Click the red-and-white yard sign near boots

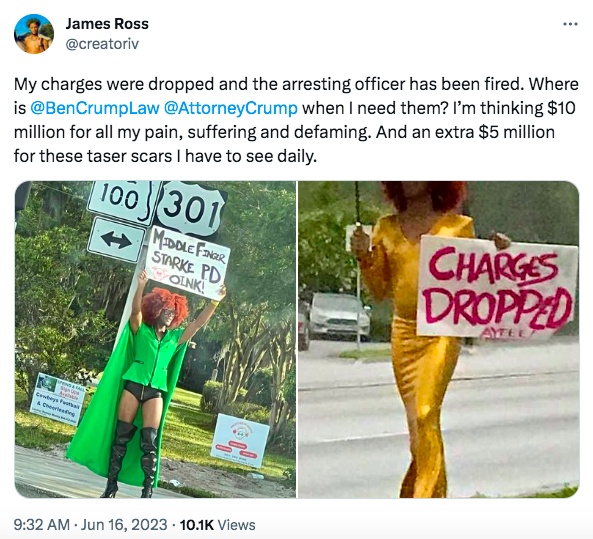pyautogui.click(x=240, y=441)
